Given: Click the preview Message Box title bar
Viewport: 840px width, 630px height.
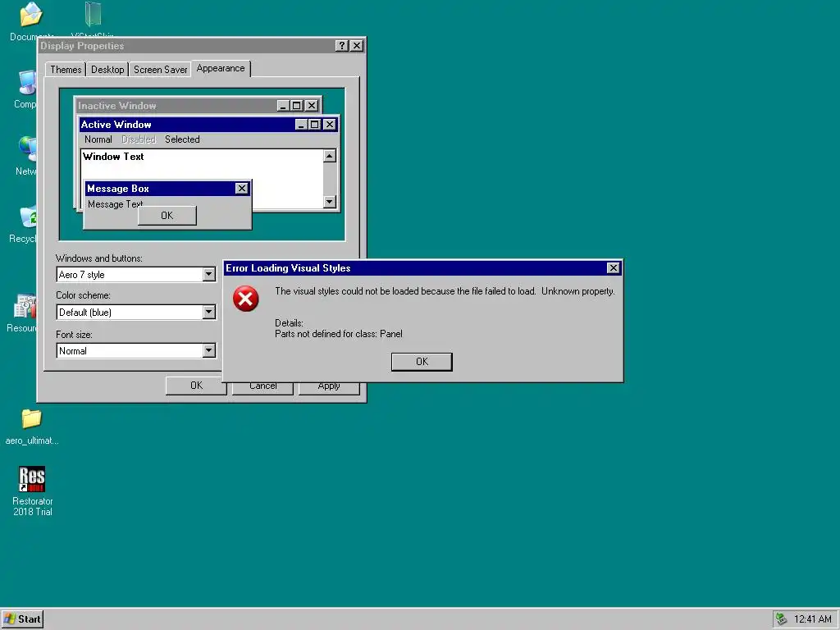Looking at the screenshot, I should coord(167,189).
